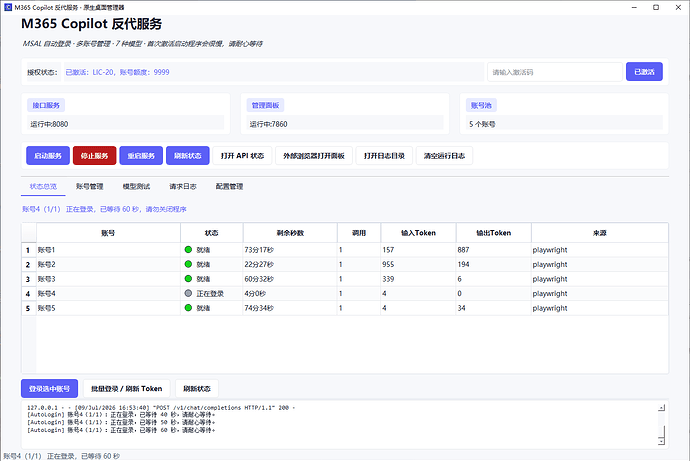Click the 73分17秒 remaining time cell

[x=290, y=250]
